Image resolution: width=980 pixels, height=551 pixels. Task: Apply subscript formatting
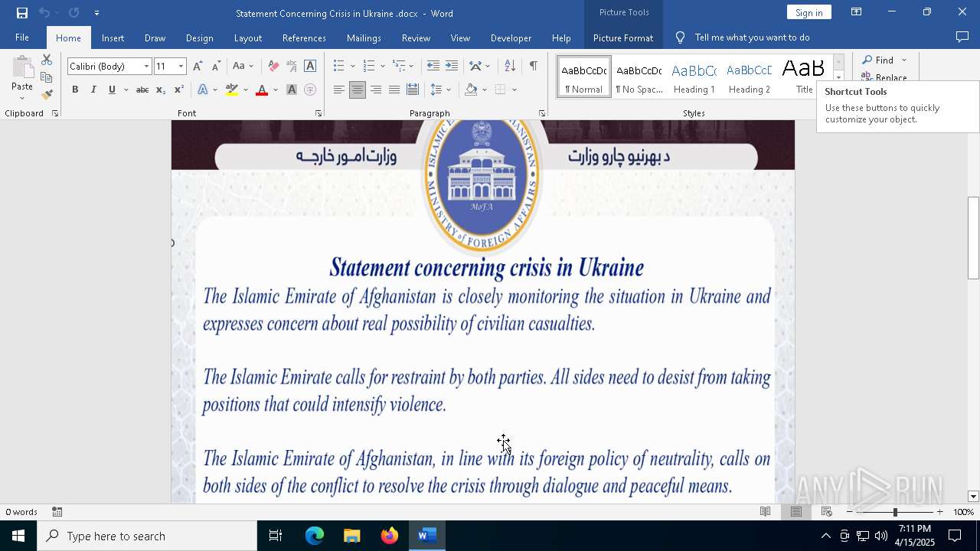click(161, 90)
